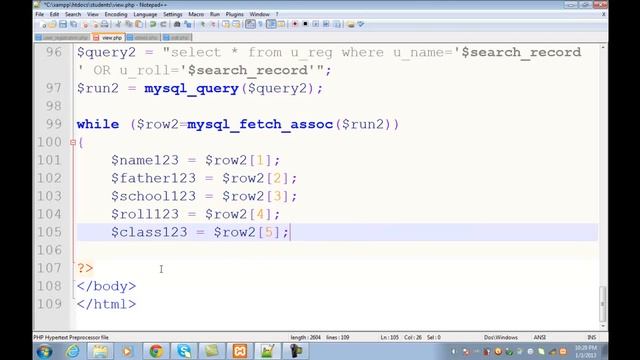Zoom in using the toolbar icon
Viewport: 640px width, 360px height.
pos(202,24)
